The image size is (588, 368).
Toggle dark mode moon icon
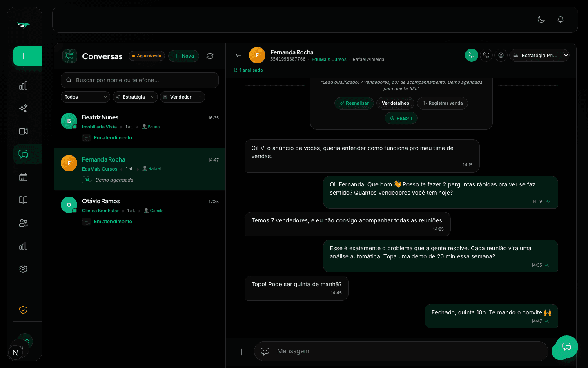pos(541,20)
